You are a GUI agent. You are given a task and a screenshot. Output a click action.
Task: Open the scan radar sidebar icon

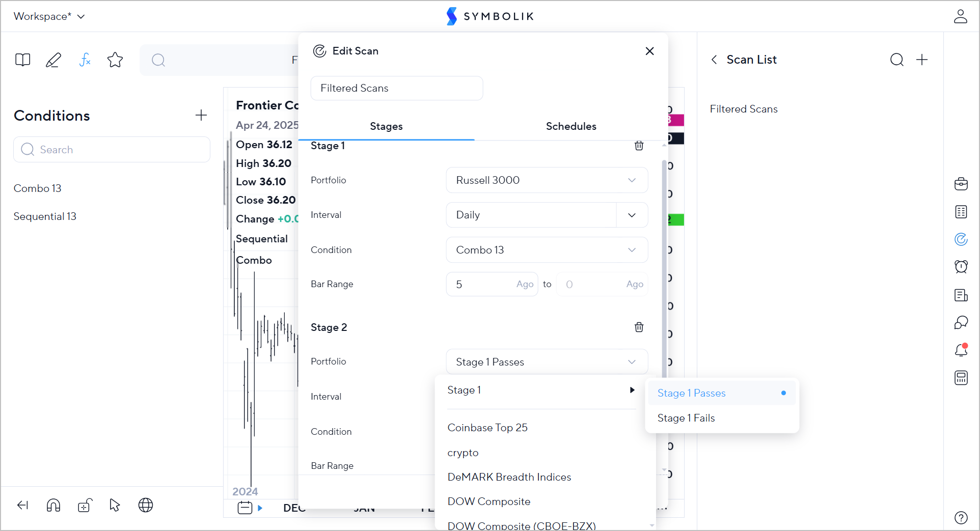click(x=961, y=239)
